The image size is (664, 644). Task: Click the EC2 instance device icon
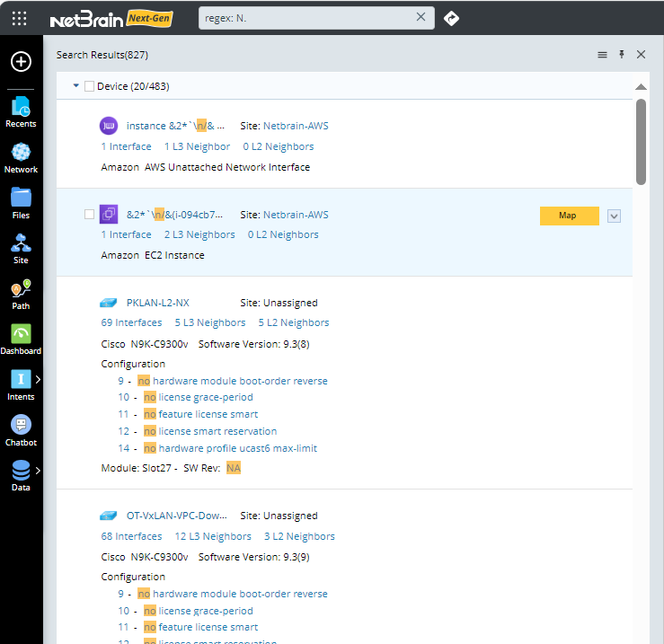109,215
